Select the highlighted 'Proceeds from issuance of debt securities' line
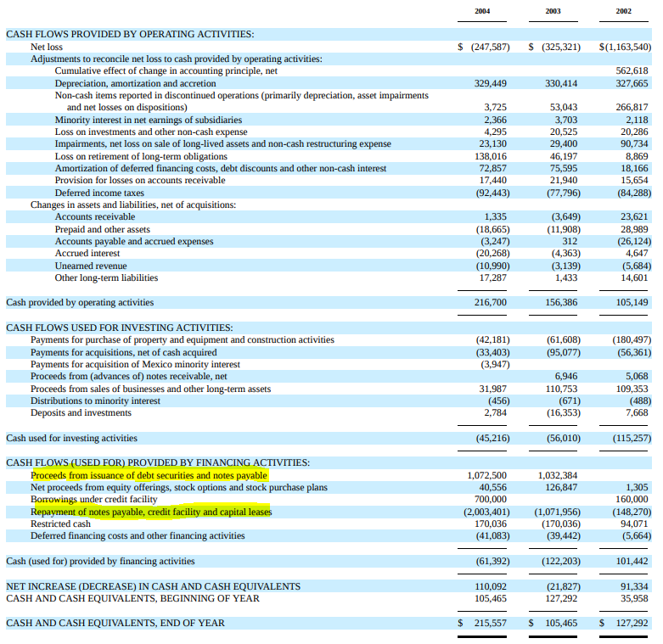The width and height of the screenshot is (663, 644). (149, 475)
